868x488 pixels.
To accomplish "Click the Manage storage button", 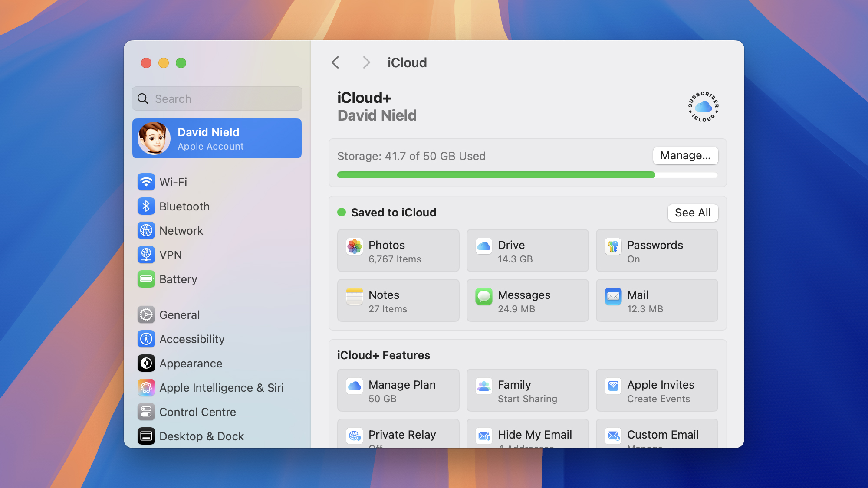I will click(685, 156).
